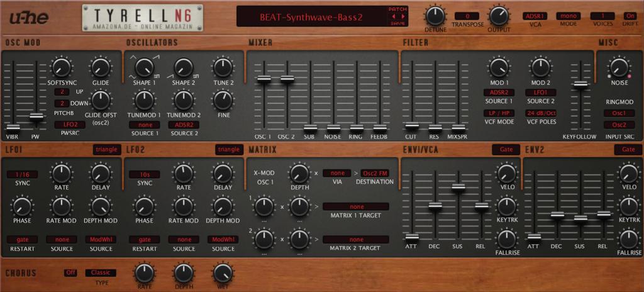Click the LFO2 DEPTH MOD knob

pos(223,206)
